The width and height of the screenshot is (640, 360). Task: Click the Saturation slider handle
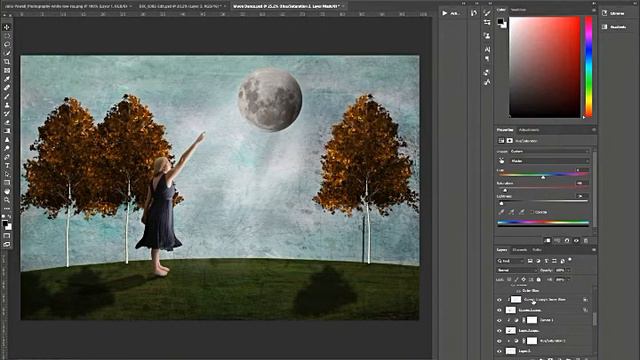(x=505, y=191)
